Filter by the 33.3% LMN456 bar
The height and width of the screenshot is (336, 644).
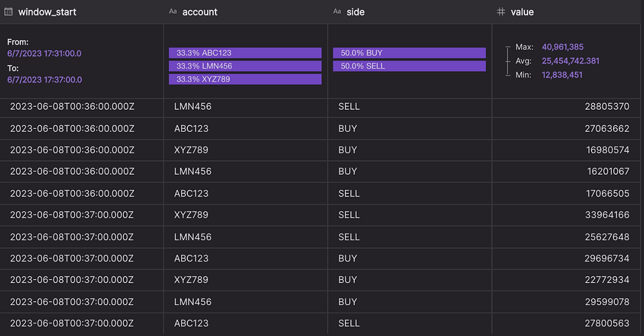(245, 66)
